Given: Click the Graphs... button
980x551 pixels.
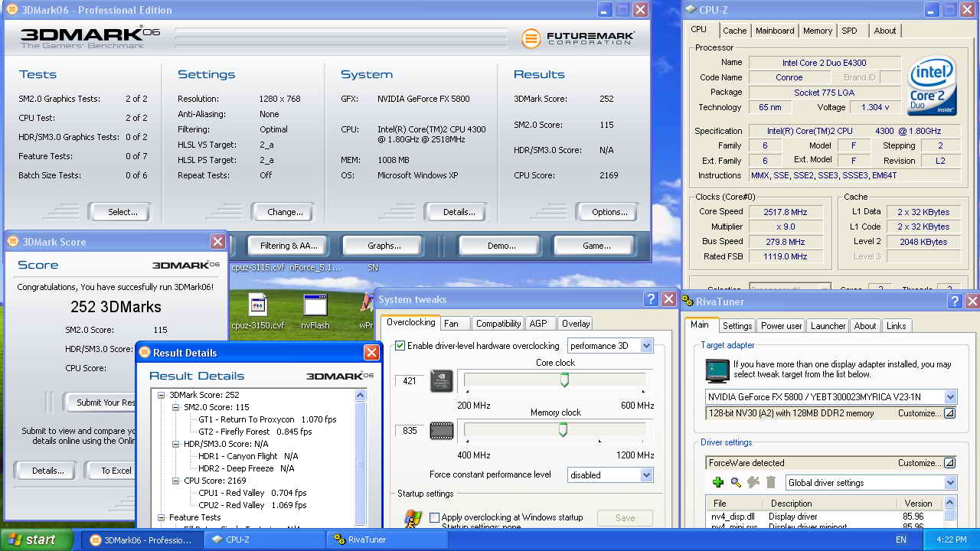Looking at the screenshot, I should click(384, 246).
